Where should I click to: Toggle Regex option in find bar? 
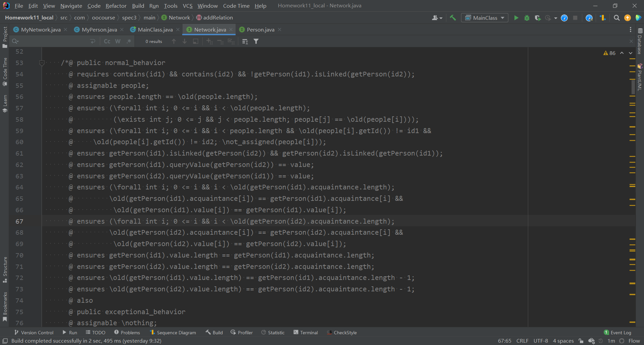(x=129, y=41)
